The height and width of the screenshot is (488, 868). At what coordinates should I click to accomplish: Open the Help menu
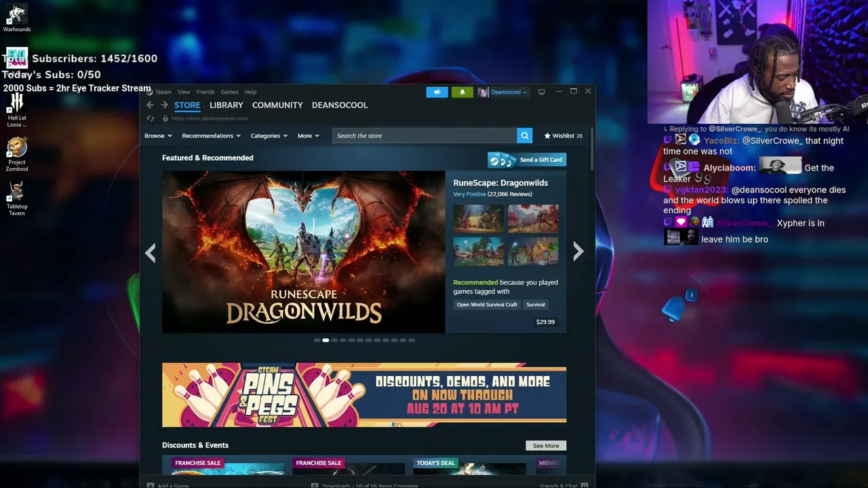(251, 92)
